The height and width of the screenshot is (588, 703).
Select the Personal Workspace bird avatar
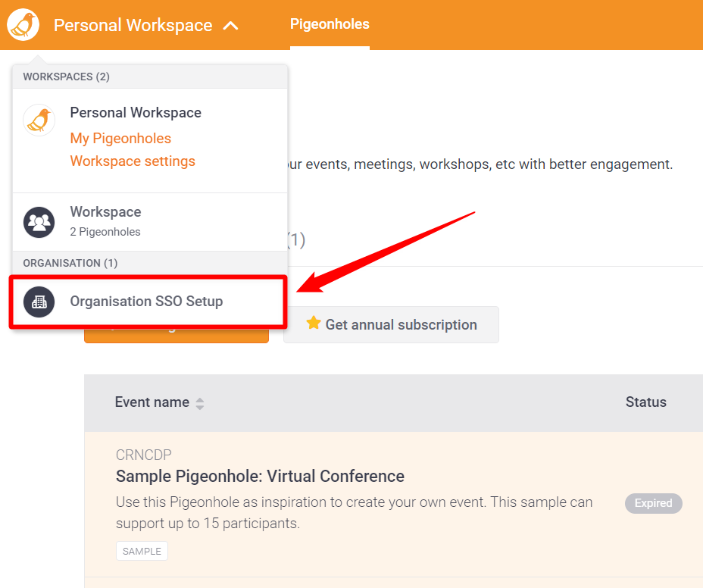tap(39, 120)
